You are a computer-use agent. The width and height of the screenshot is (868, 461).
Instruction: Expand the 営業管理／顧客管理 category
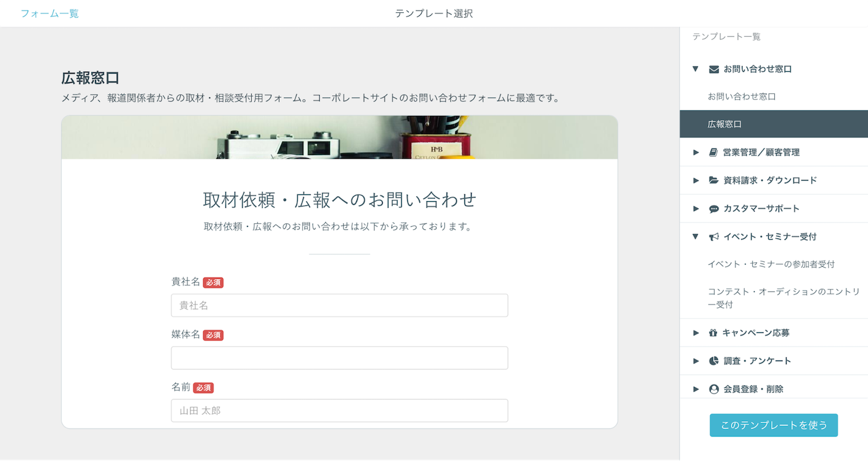(696, 152)
